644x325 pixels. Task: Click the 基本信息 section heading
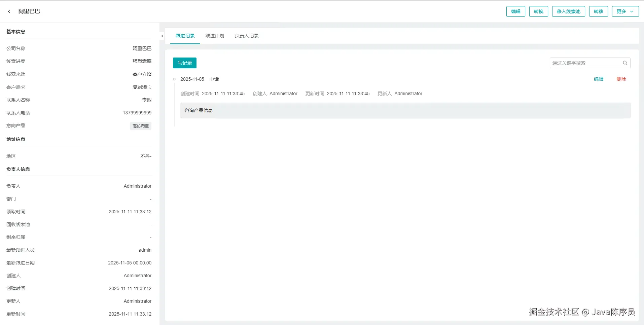pos(16,32)
